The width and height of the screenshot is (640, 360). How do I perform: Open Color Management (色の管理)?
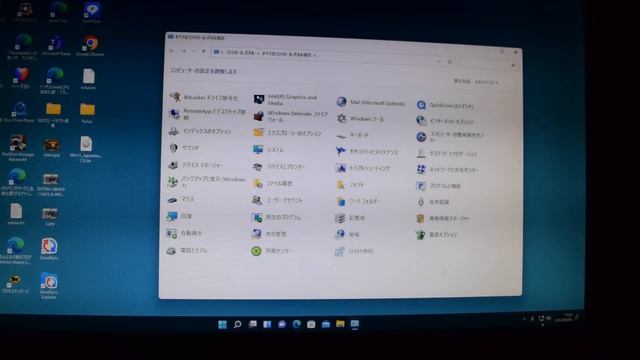click(269, 234)
